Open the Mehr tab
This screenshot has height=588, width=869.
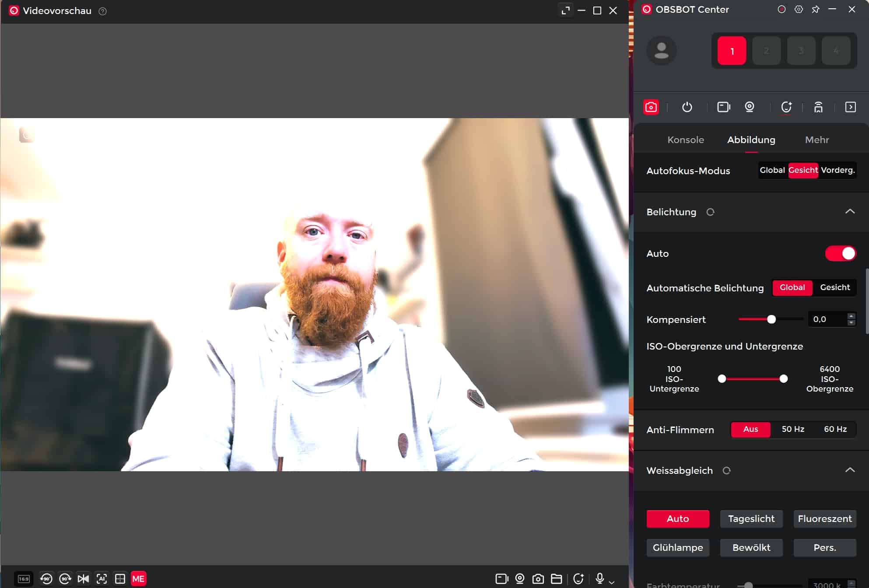pyautogui.click(x=816, y=140)
